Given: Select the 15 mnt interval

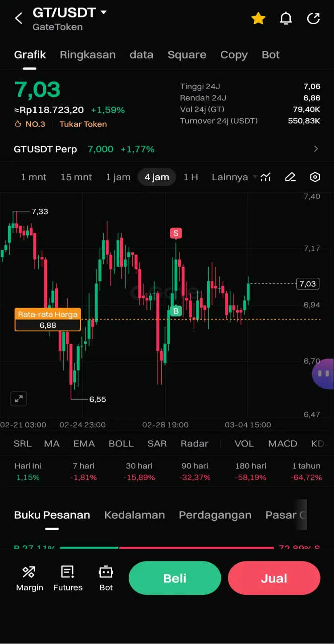Looking at the screenshot, I should point(76,177).
